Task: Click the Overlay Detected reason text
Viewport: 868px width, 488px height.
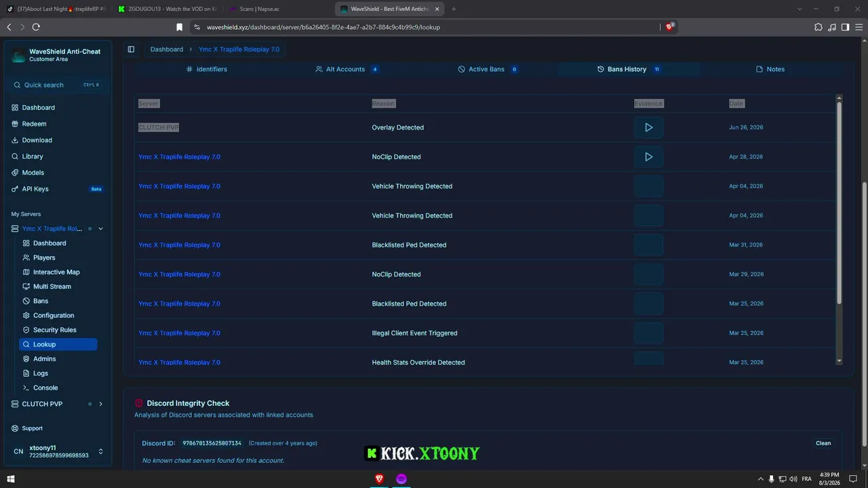Action: tap(397, 127)
